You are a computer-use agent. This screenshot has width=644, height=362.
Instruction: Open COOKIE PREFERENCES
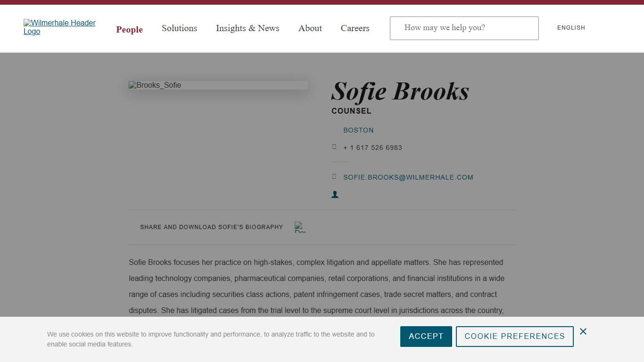[514, 337]
